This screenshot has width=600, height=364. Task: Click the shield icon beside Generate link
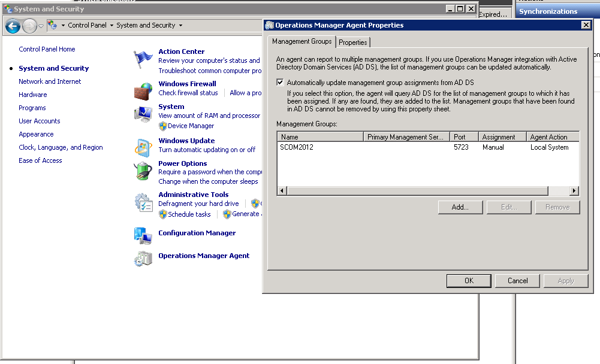click(227, 214)
